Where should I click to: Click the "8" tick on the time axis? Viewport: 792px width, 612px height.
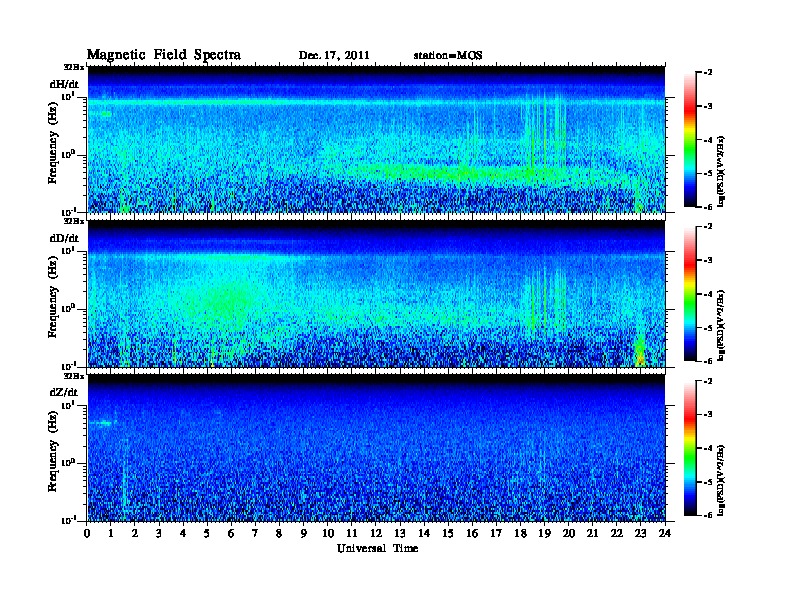(x=279, y=533)
